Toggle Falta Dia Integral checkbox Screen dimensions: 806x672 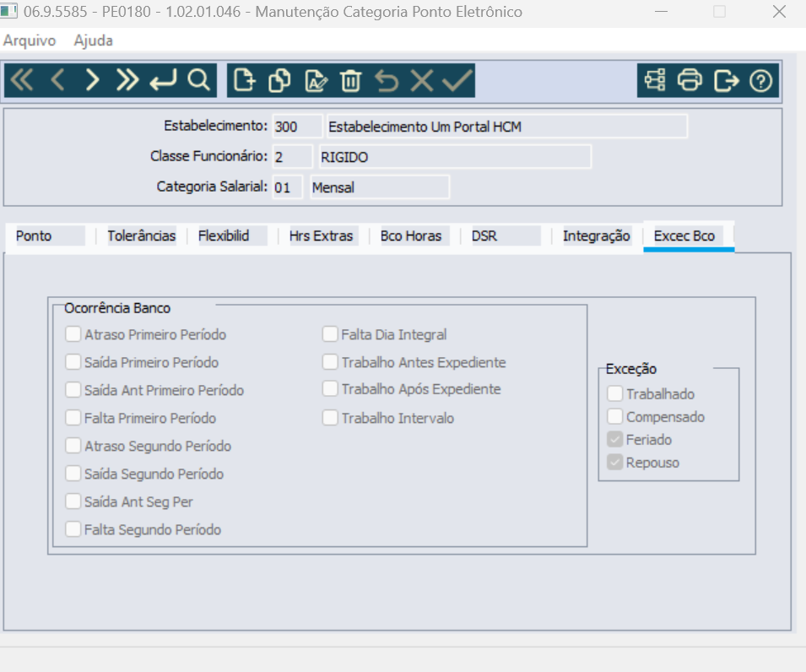[330, 334]
